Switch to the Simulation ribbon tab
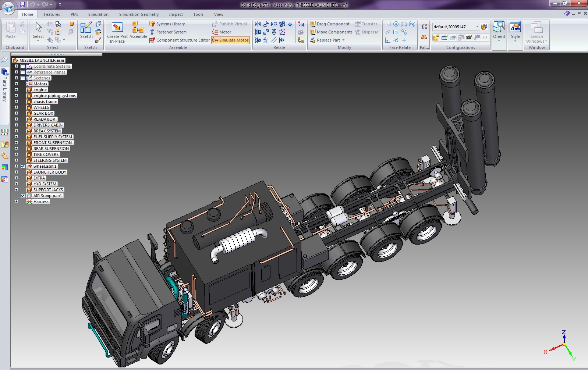This screenshot has width=588, height=370. pos(98,14)
